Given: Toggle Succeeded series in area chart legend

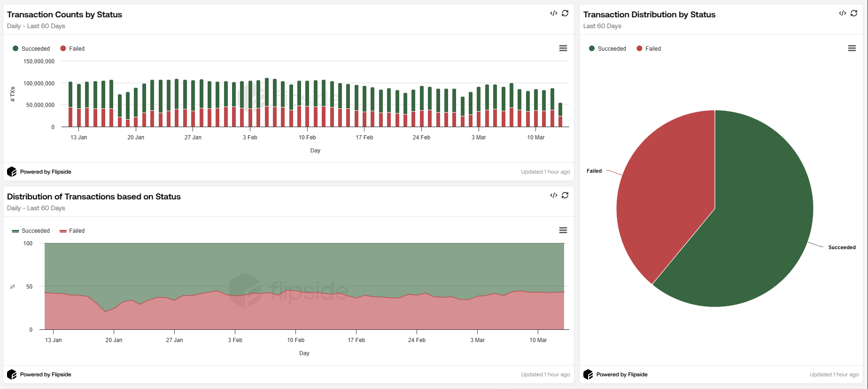Looking at the screenshot, I should (31, 231).
